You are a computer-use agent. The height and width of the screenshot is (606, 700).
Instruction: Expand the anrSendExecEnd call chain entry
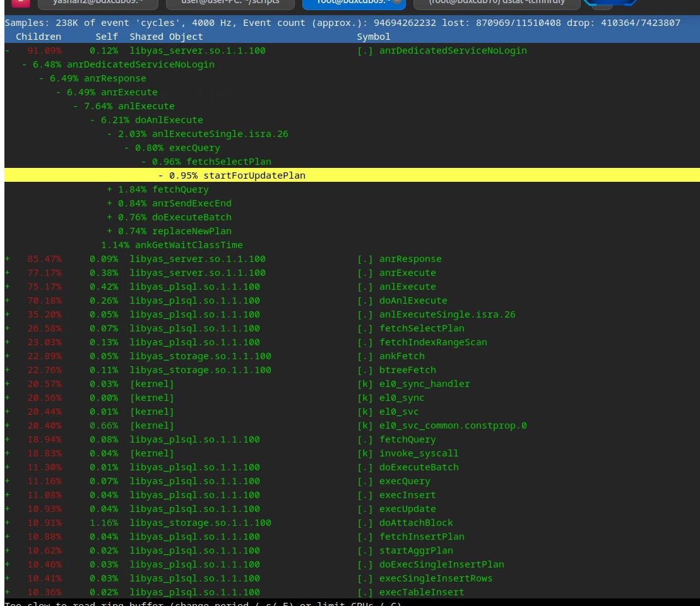pyautogui.click(x=110, y=203)
